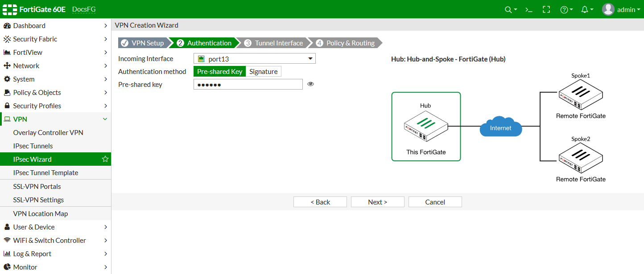The height and width of the screenshot is (274, 644).
Task: Open the help question-mark icon
Action: coord(564,9)
